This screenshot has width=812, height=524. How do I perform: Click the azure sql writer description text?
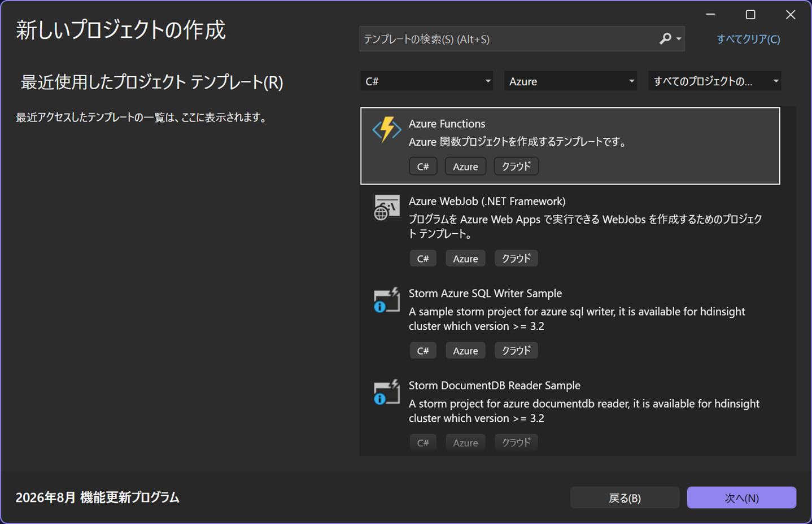click(x=577, y=318)
